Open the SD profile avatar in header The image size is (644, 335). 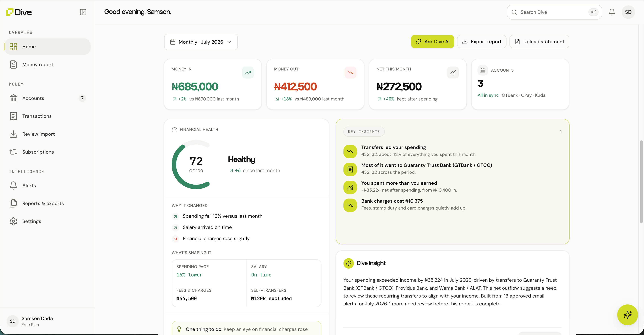click(628, 12)
